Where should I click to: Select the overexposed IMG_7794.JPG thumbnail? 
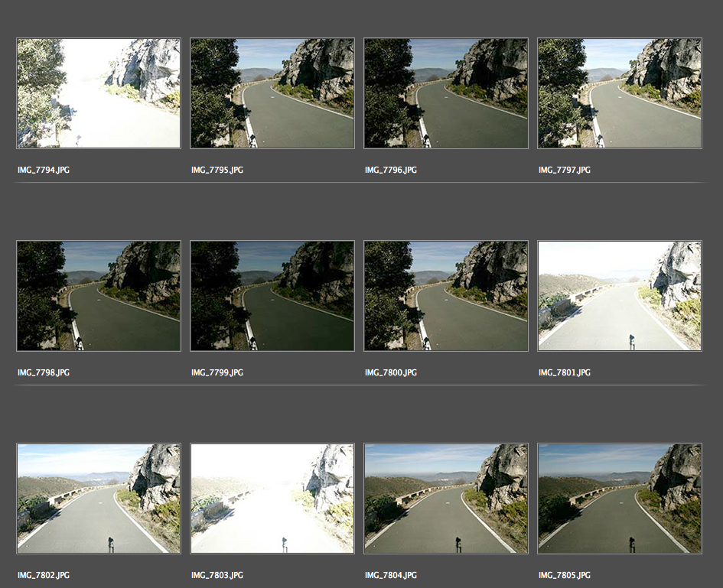click(99, 93)
